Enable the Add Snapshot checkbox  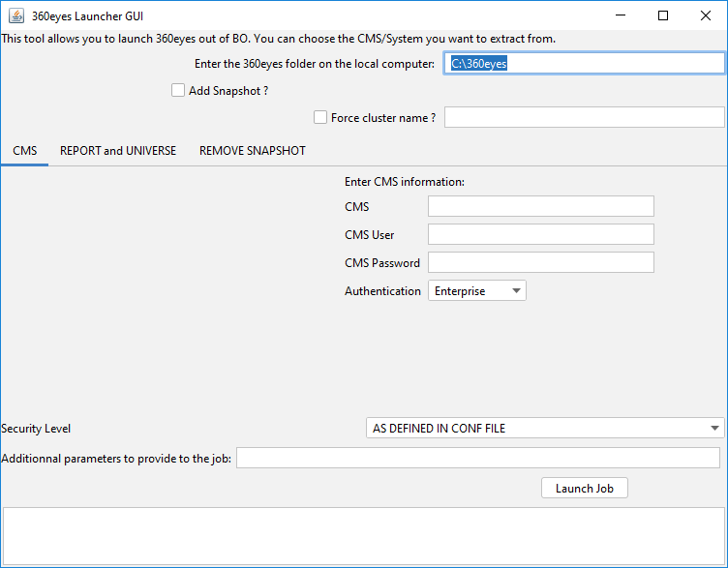[178, 90]
